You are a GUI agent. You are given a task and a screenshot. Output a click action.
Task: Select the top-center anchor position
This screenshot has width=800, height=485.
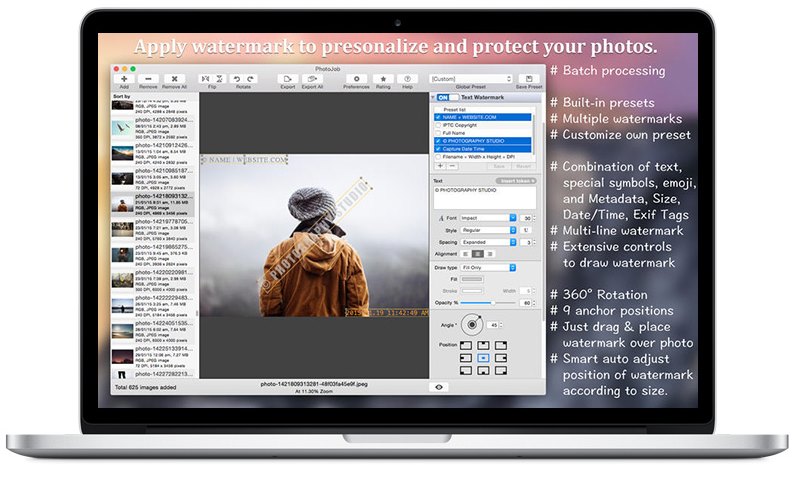tap(483, 346)
